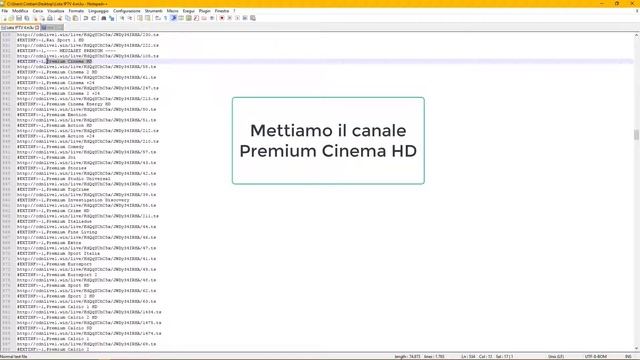Click the Save recorded macro icon
Image resolution: width=640 pixels, height=360 pixels.
point(253,18)
